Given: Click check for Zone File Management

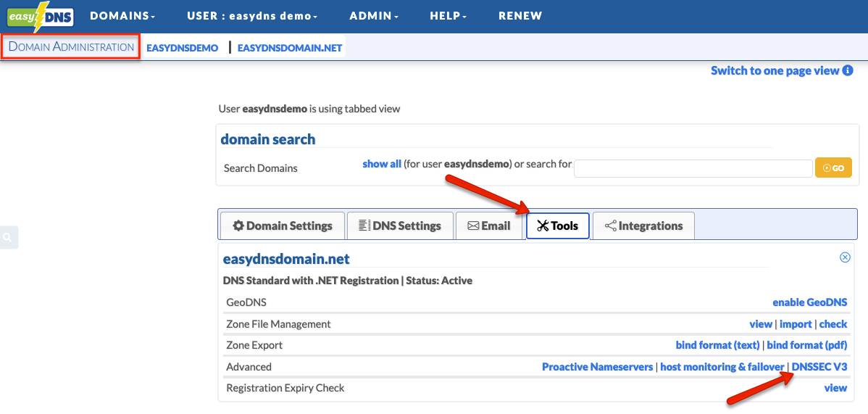Looking at the screenshot, I should tap(833, 323).
